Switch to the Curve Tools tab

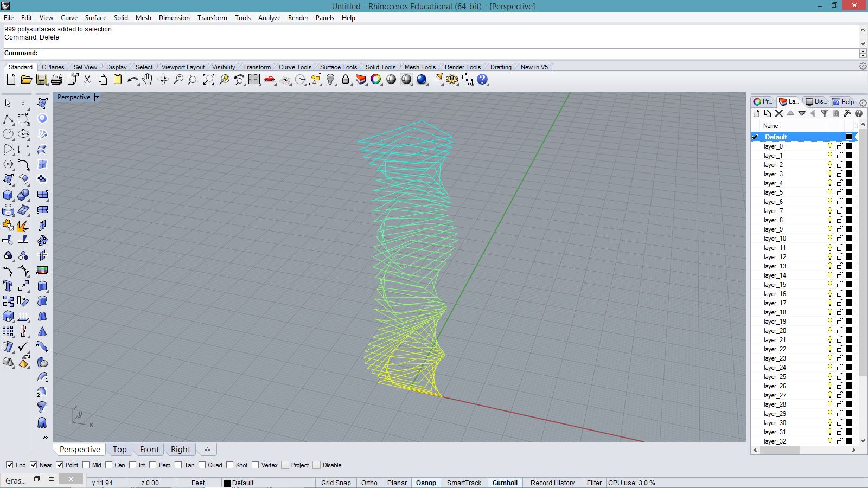(295, 67)
